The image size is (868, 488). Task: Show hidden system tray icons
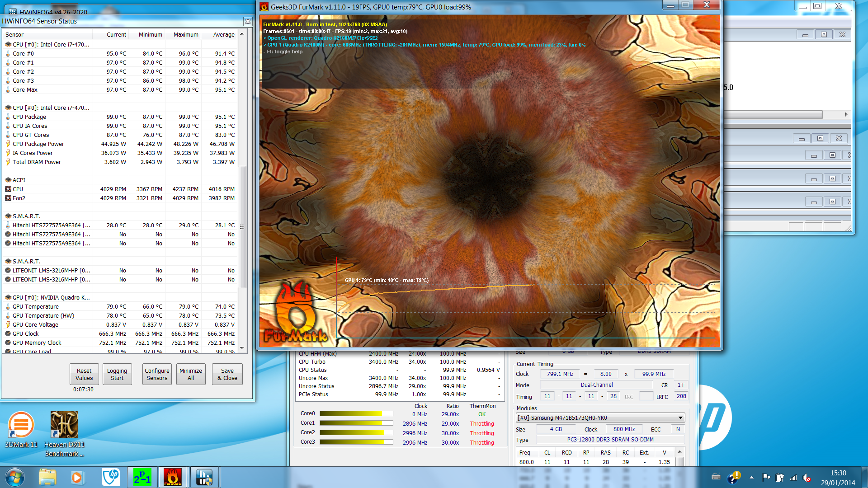pyautogui.click(x=751, y=478)
